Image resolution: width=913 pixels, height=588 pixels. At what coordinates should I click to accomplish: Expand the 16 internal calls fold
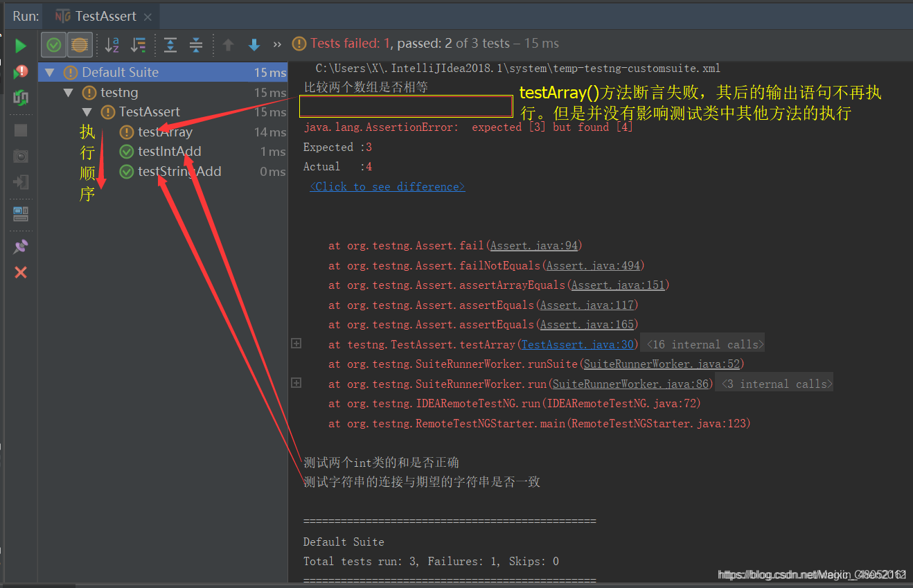coord(704,344)
